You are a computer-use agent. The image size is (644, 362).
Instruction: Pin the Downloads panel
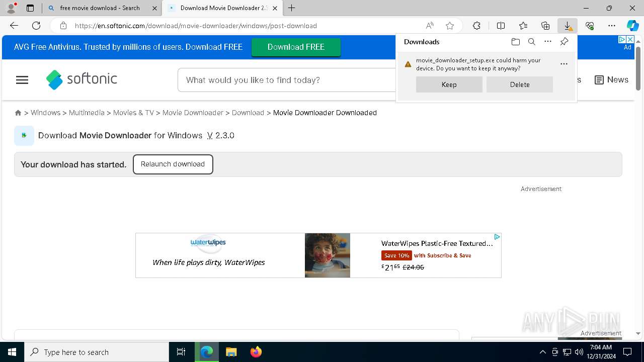[x=564, y=42]
